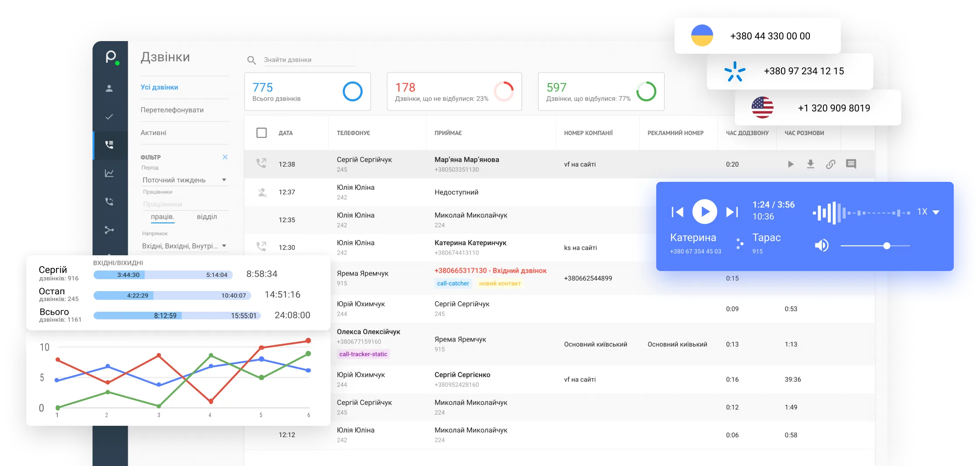Open the '+380665317130 - Вхідний дзвінок' link
980x466 pixels.
tap(490, 271)
